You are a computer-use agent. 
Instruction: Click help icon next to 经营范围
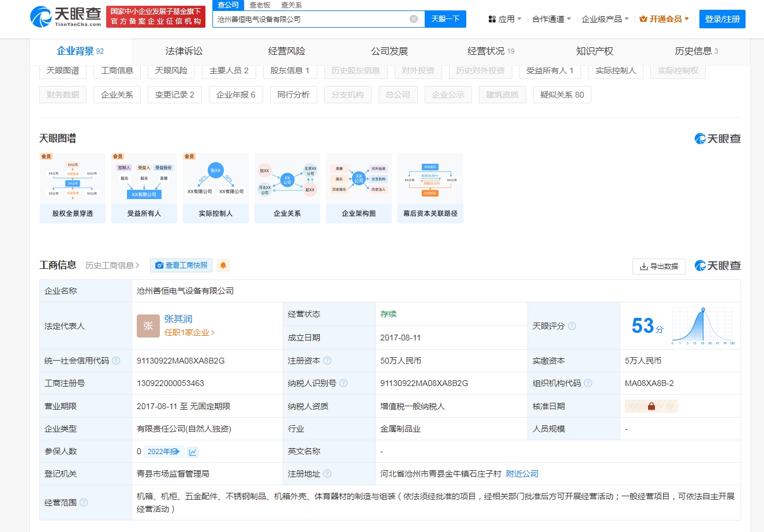click(84, 503)
